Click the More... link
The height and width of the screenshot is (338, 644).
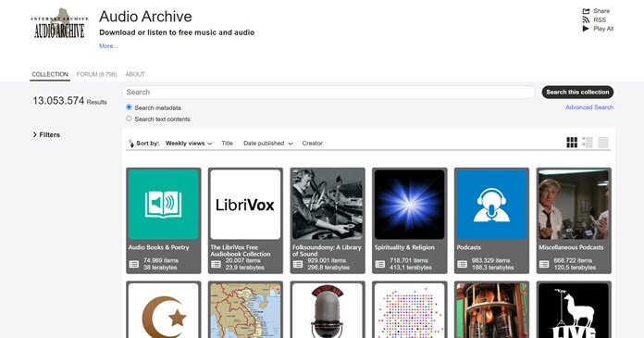(x=108, y=46)
